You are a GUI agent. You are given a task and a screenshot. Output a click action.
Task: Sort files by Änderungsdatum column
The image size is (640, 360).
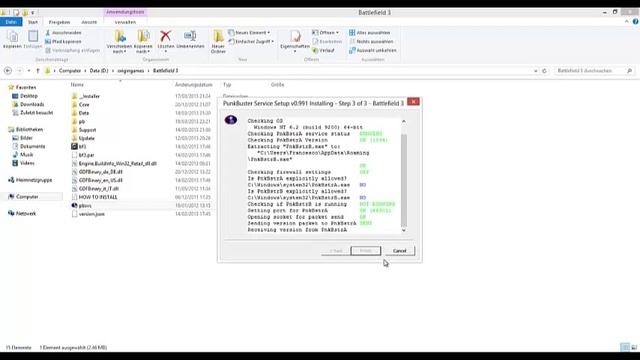click(x=193, y=85)
